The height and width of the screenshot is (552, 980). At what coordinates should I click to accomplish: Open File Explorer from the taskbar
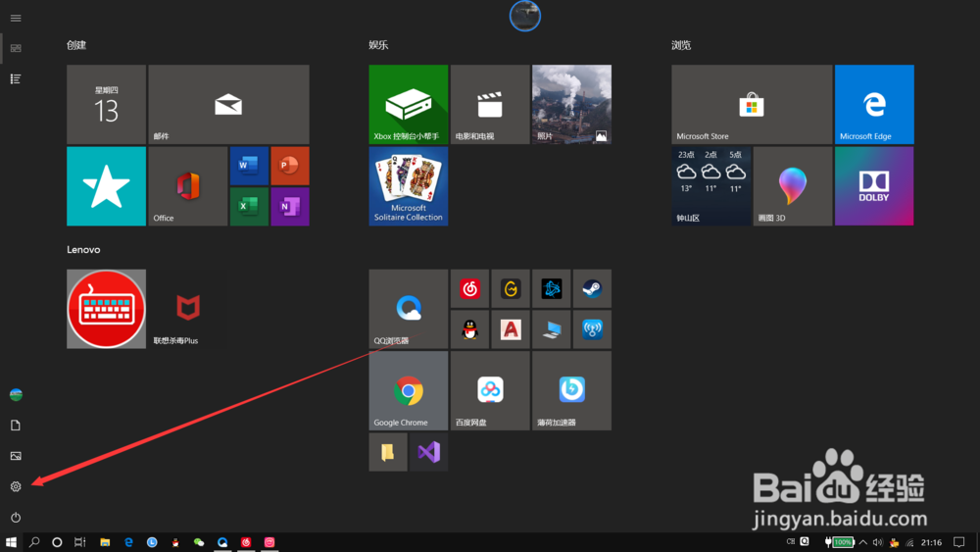point(105,542)
